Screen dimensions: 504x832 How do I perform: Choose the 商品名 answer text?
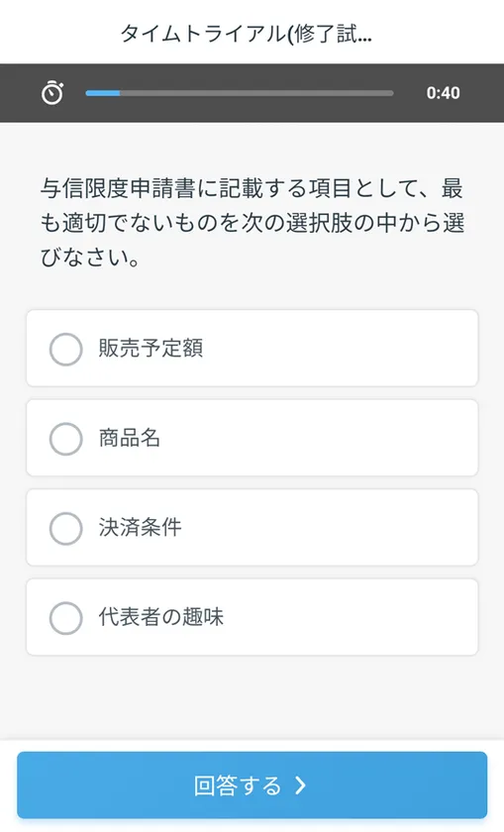click(130, 438)
